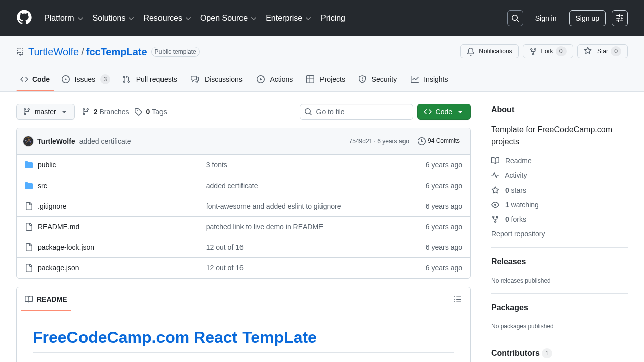Click the search icon in the header

pos(515,18)
